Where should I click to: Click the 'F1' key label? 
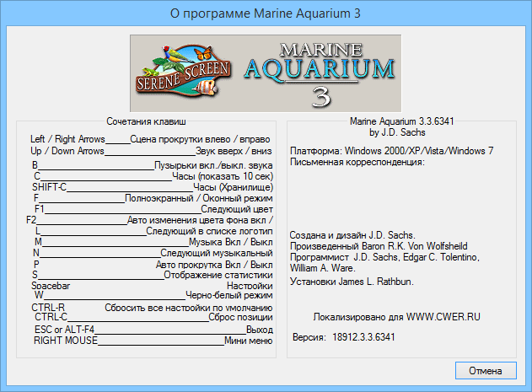pyautogui.click(x=40, y=209)
